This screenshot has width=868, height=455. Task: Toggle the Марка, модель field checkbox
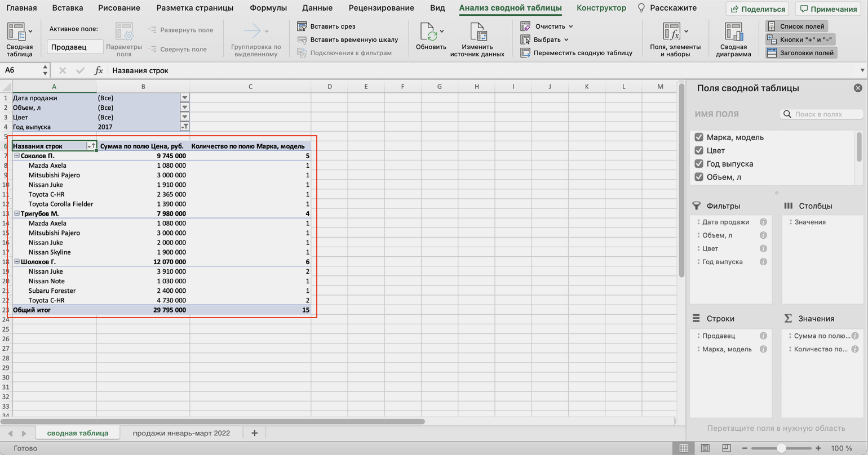click(x=699, y=137)
